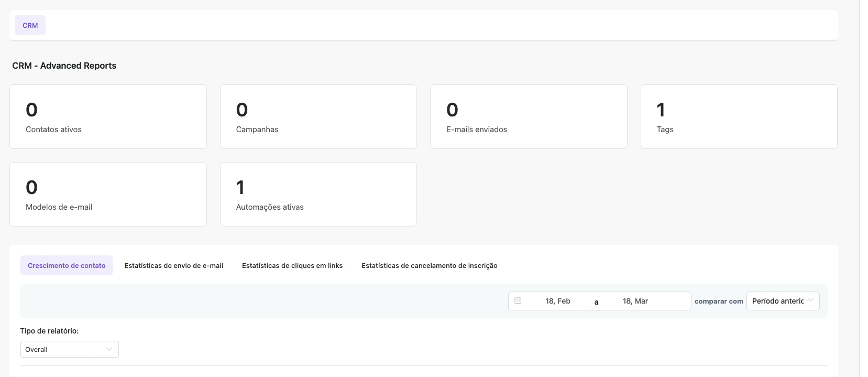
Task: Click the calendar icon in date range
Action: (x=518, y=300)
